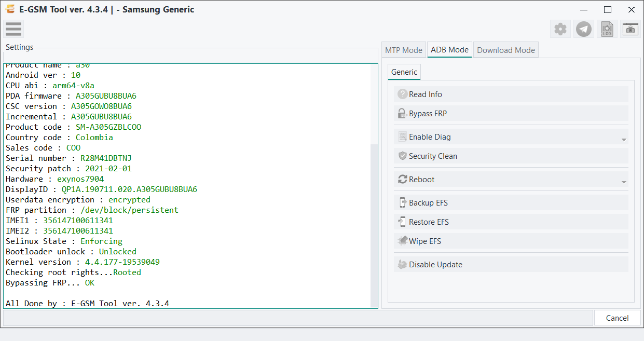Close the E-GSM Tool window
644x341 pixels.
point(631,9)
